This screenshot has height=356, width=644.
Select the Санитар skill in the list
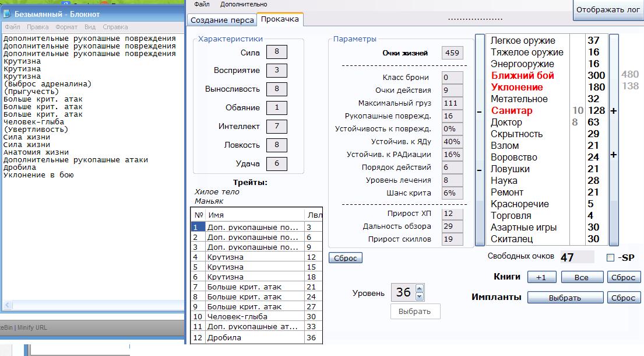coord(511,110)
